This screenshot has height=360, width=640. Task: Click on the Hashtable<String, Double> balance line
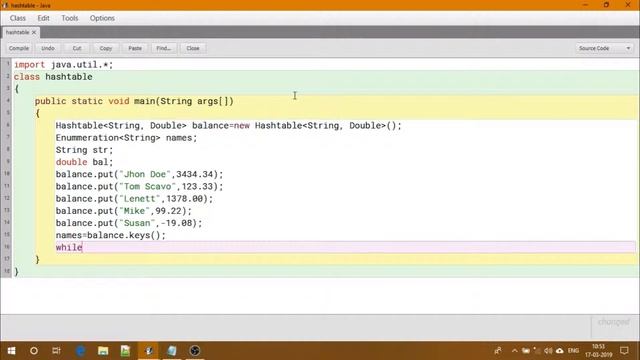tap(229, 126)
